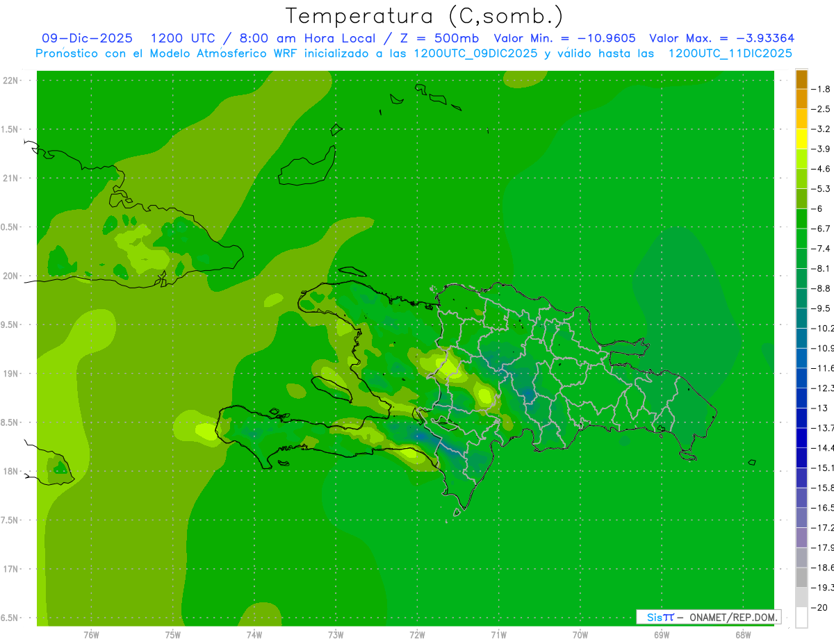Click the "73W" longitude label
Screen dimensions: 834x644
336,634
